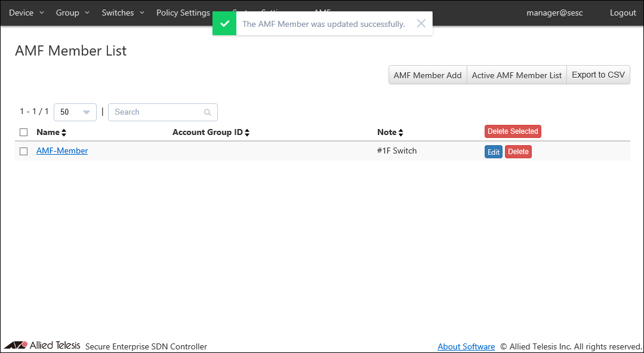The image size is (644, 353).
Task: Open the About Software link
Action: (x=466, y=346)
